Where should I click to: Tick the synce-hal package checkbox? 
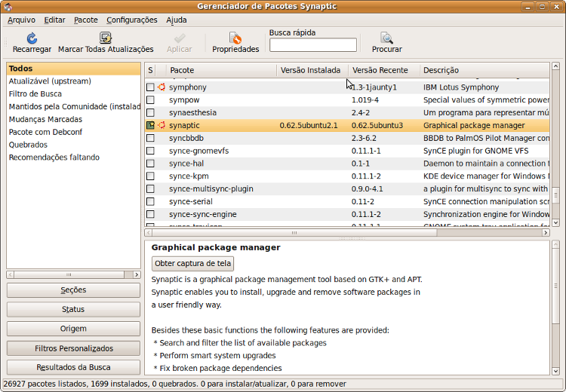(150, 164)
